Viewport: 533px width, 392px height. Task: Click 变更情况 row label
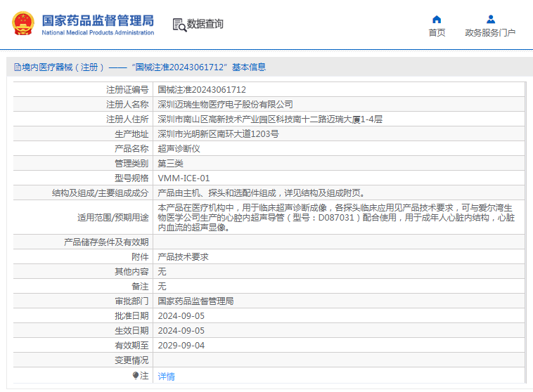[132, 360]
